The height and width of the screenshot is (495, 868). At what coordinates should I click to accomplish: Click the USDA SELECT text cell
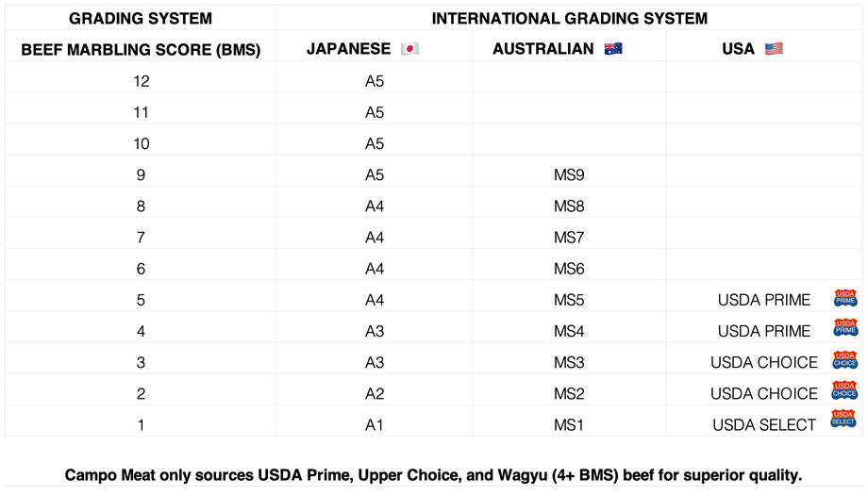764,425
